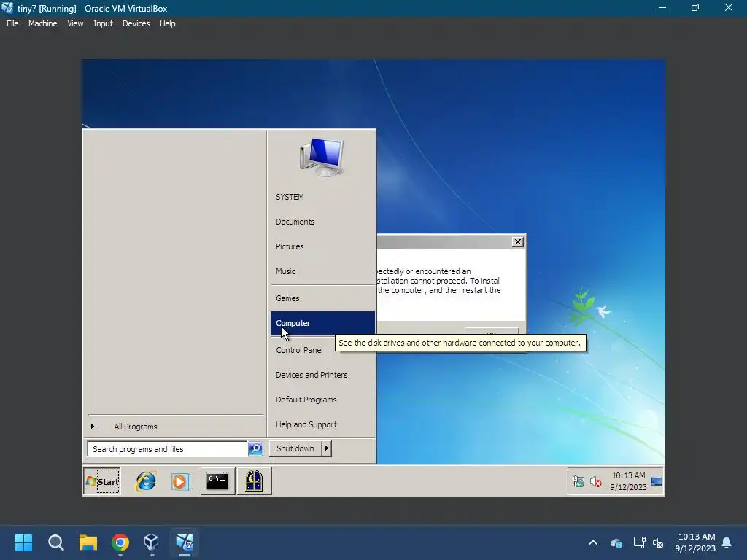
Task: Click the search magnifier button in Start menu
Action: tap(255, 448)
